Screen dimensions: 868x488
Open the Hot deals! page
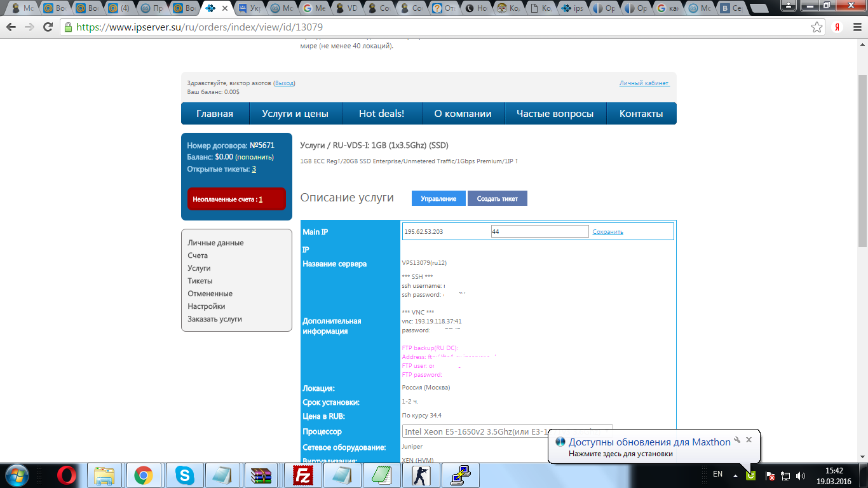coord(381,114)
